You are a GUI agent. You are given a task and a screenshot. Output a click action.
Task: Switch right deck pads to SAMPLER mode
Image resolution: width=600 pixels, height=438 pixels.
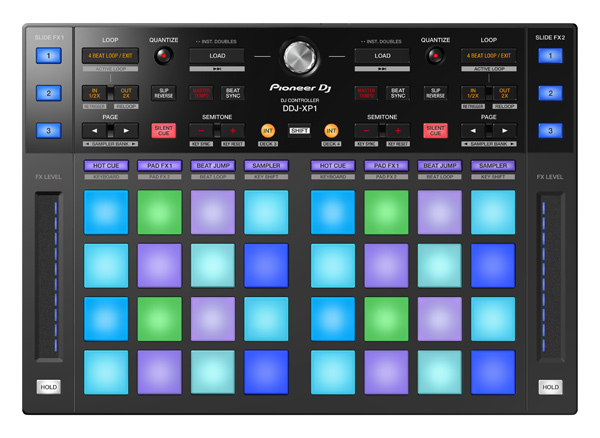point(493,166)
